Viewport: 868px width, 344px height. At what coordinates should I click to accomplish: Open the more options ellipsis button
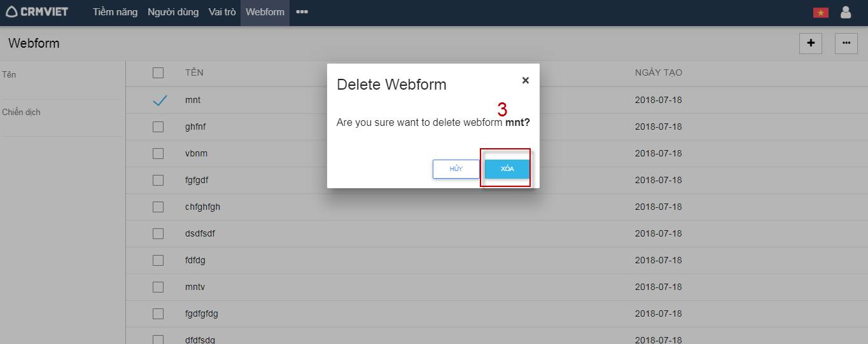click(846, 43)
